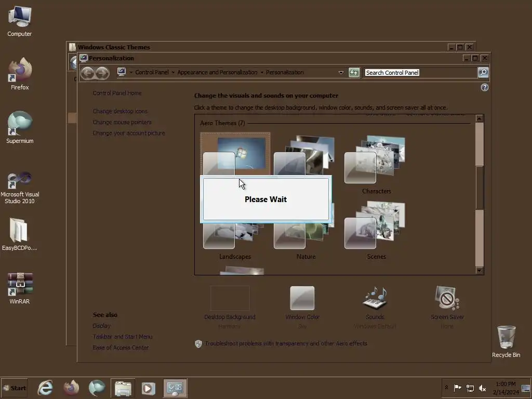The height and width of the screenshot is (399, 532).
Task: Expand the root breadcrumb arrow before Control Panel
Action: click(131, 72)
